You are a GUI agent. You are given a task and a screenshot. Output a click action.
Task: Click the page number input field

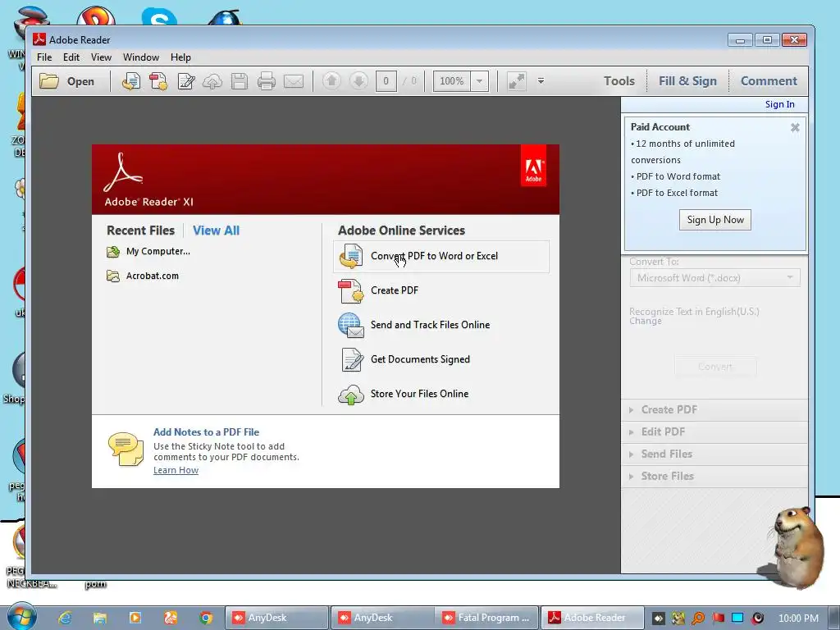click(x=386, y=81)
